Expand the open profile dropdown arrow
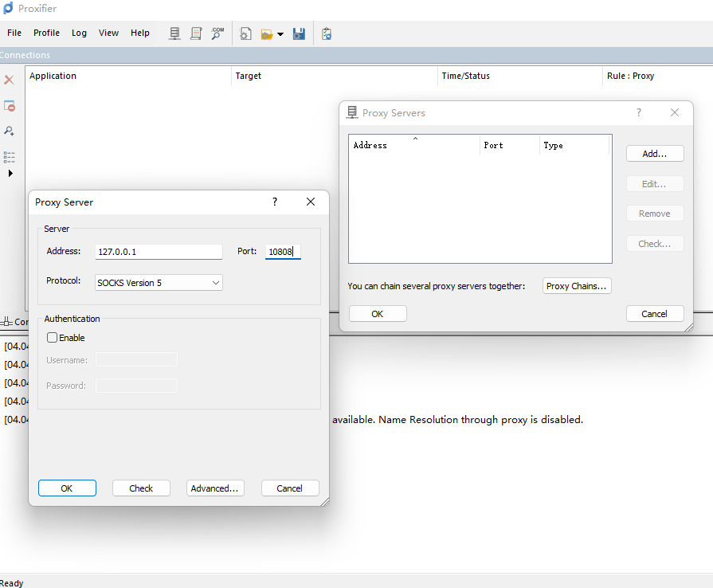 click(x=280, y=34)
